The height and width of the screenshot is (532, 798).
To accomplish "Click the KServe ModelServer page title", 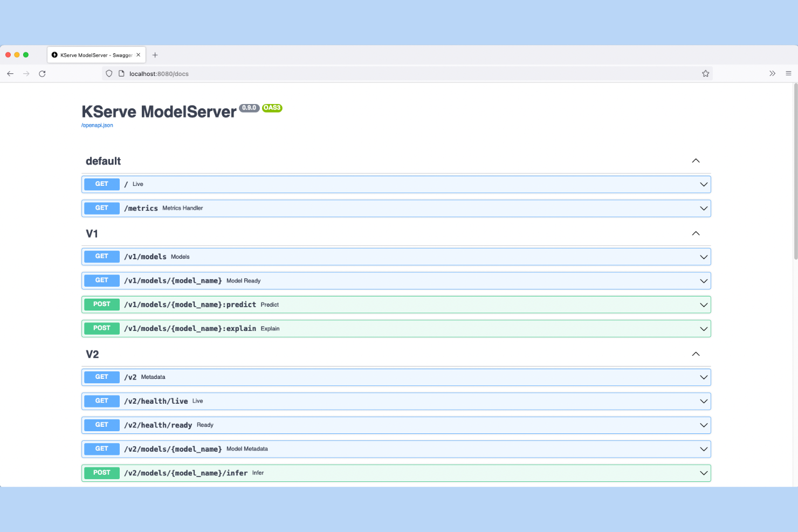I will click(159, 112).
